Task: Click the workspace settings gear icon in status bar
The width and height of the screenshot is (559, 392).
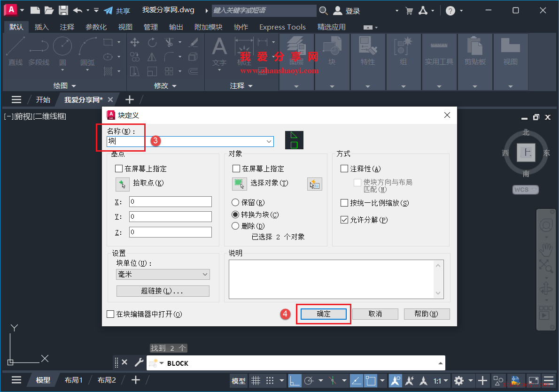Action: 459,381
